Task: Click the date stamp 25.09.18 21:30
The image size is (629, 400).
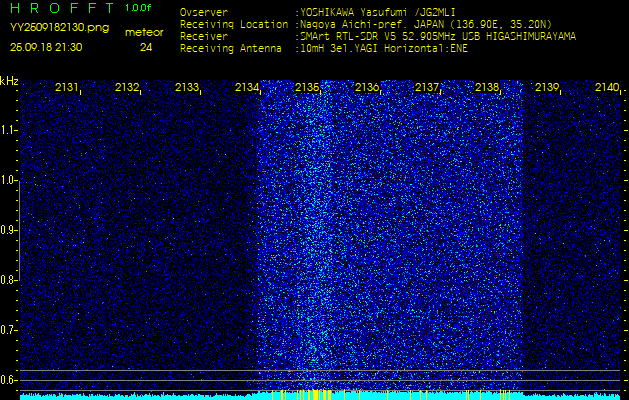Action: [46, 47]
